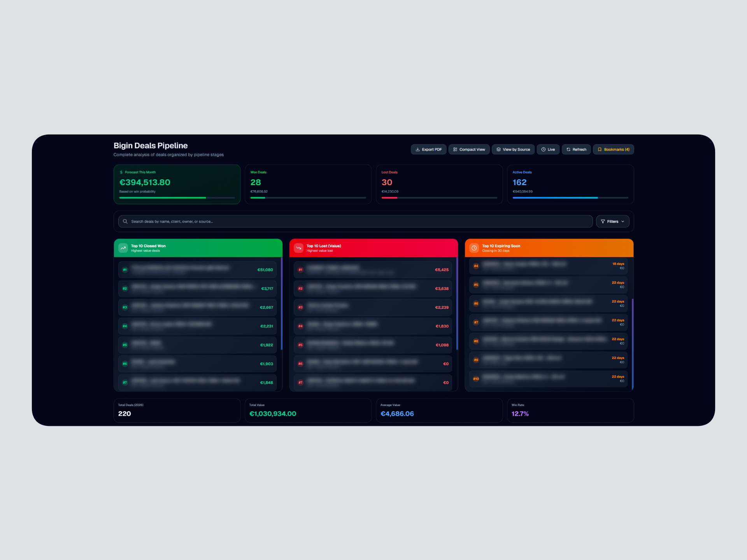The height and width of the screenshot is (560, 747).
Task: Toggle Live updates mode
Action: click(548, 149)
